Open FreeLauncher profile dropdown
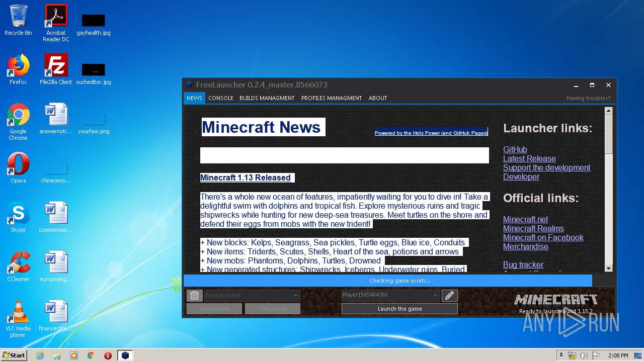Viewport: 644px width, 362px height. pyautogui.click(x=252, y=295)
